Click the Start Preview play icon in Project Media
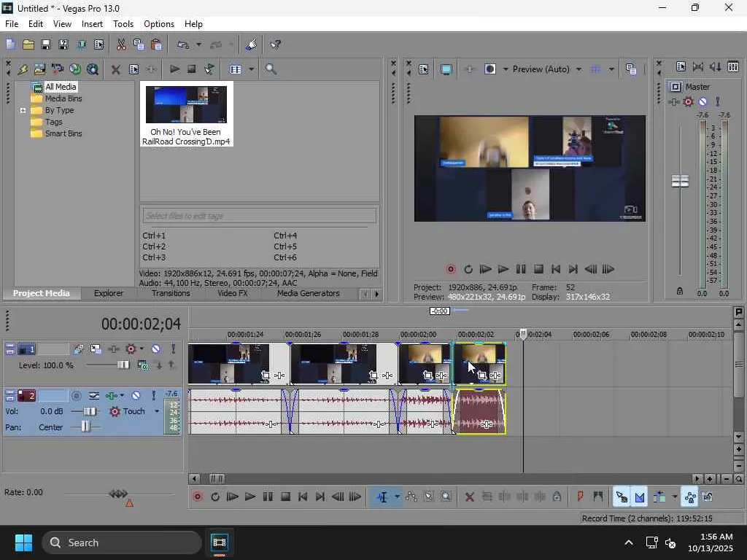Image resolution: width=747 pixels, height=560 pixels. [174, 69]
